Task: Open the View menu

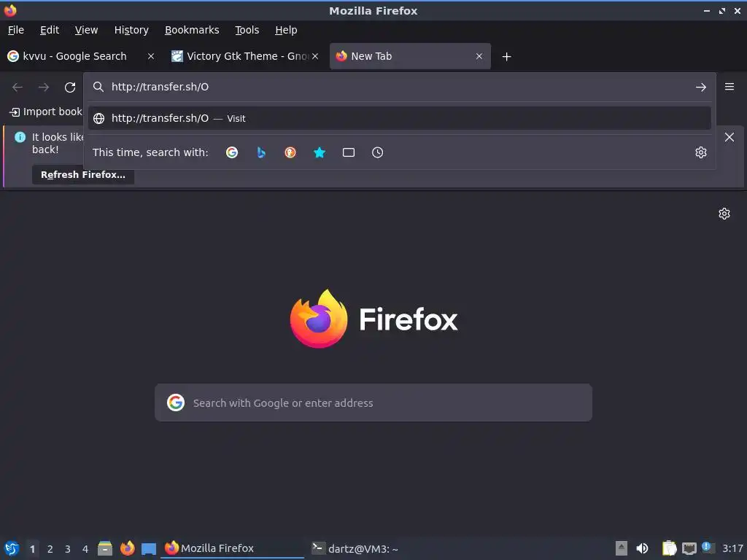Action: tap(86, 30)
